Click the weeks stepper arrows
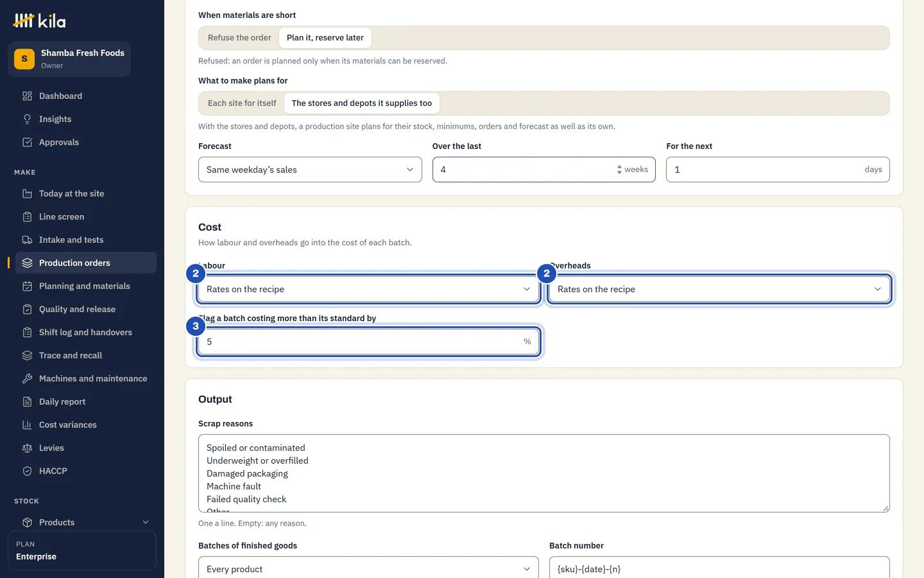This screenshot has width=924, height=578. [x=619, y=170]
